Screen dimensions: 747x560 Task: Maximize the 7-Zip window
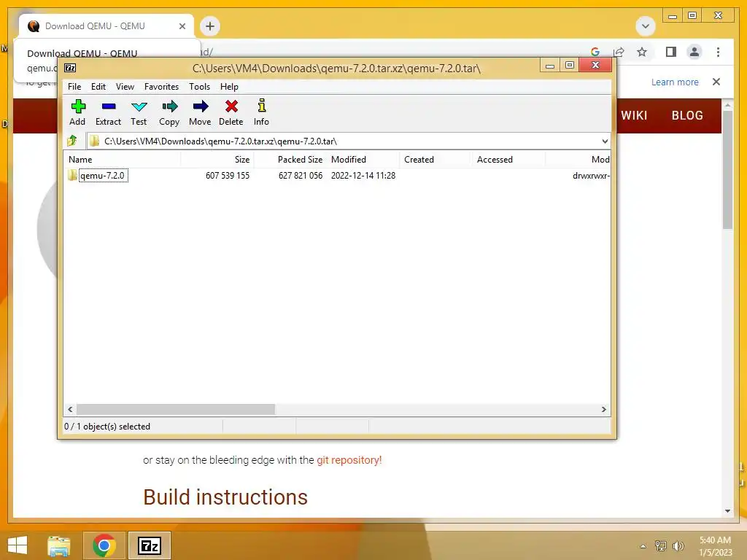tap(569, 65)
